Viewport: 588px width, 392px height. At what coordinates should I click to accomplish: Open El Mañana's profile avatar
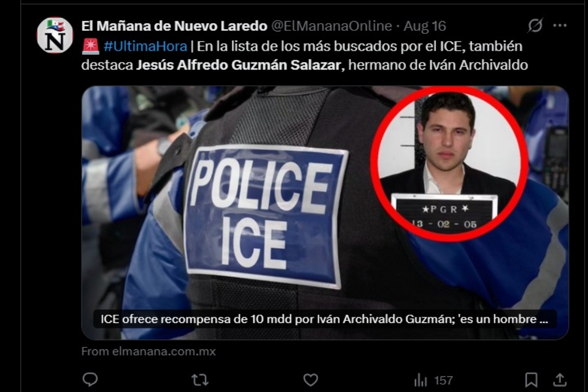click(55, 35)
